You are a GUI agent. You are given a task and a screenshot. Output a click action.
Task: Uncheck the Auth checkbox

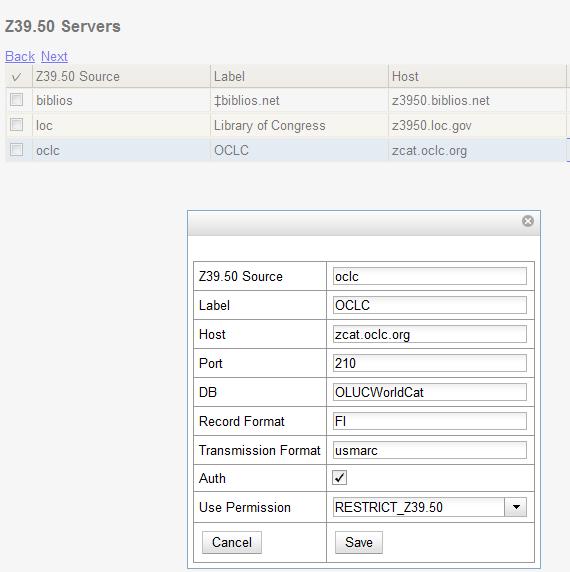pyautogui.click(x=339, y=478)
